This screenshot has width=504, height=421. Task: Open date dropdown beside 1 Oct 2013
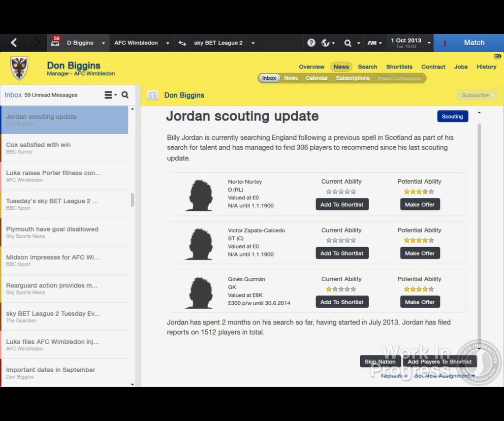point(429,43)
